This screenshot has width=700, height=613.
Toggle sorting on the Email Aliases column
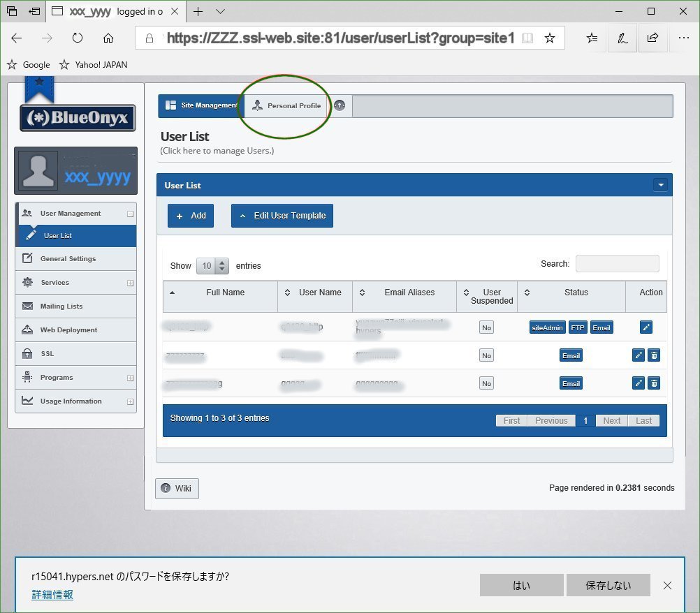[x=361, y=292]
